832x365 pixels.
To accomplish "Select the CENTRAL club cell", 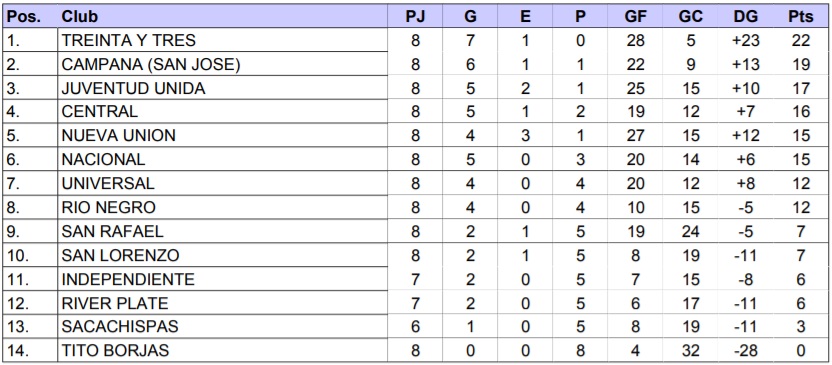I will 222,111.
